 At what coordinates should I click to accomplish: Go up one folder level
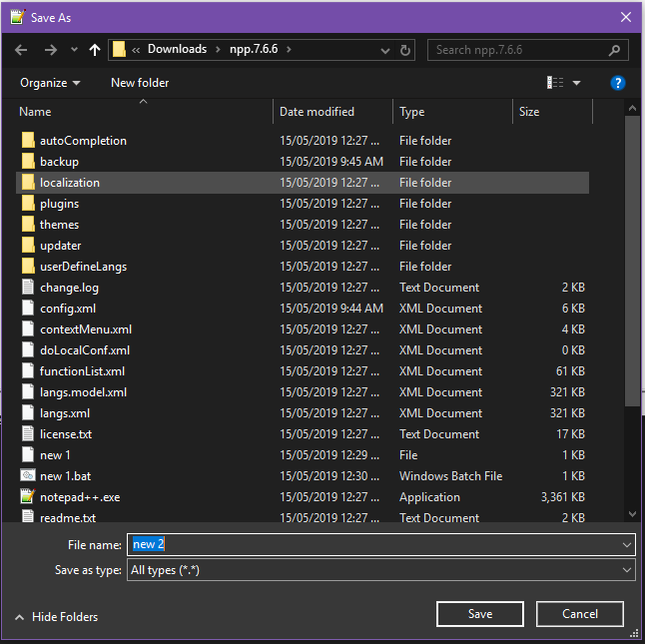coord(95,50)
